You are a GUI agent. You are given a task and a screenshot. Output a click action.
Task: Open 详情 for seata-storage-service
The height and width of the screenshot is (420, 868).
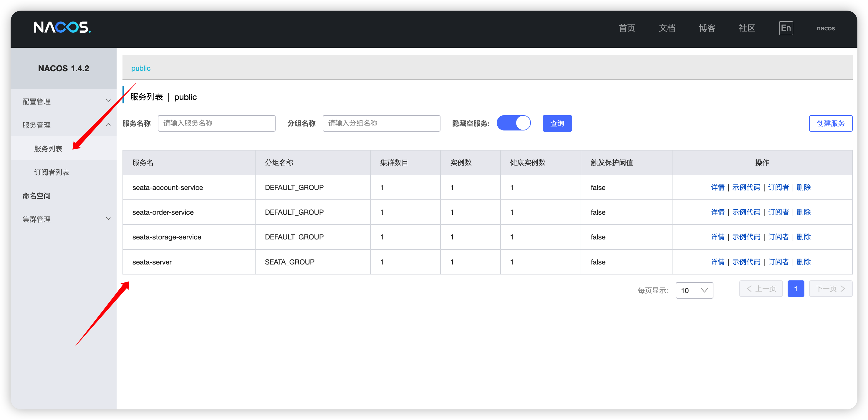click(x=717, y=237)
